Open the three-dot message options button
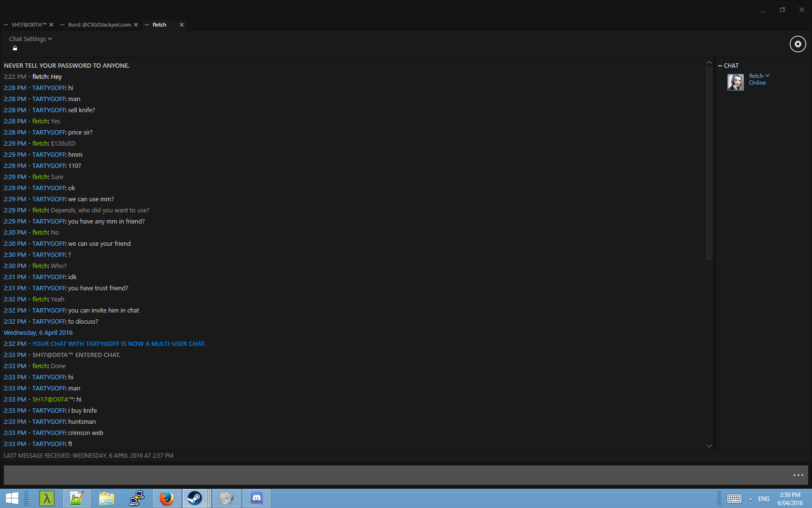Image resolution: width=812 pixels, height=508 pixels. pos(798,475)
